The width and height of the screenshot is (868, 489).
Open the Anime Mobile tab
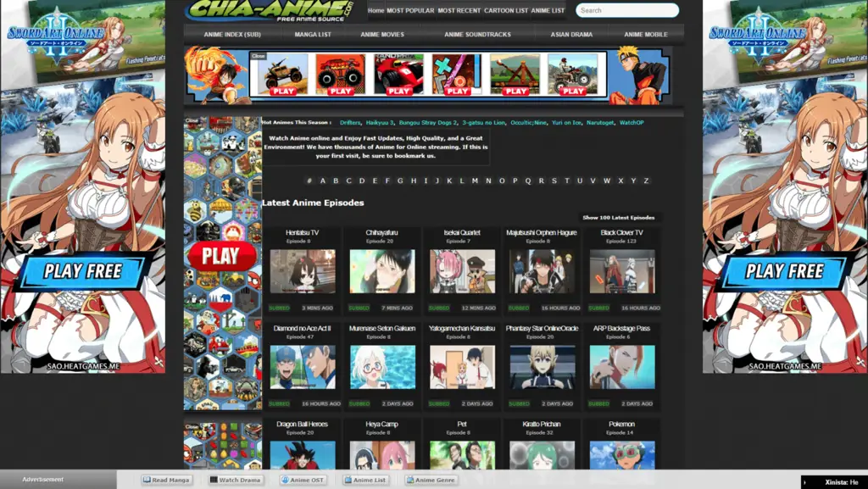645,34
